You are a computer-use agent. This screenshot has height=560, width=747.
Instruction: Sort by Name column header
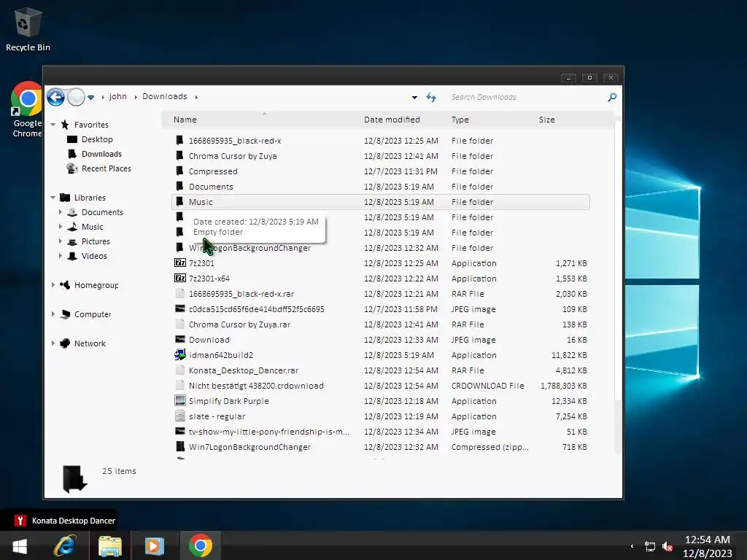185,120
